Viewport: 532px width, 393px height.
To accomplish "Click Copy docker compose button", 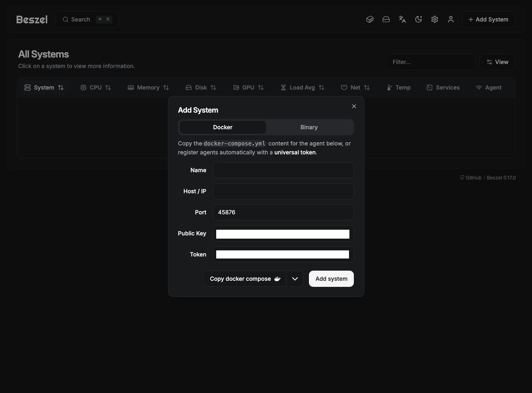I will pos(245,279).
